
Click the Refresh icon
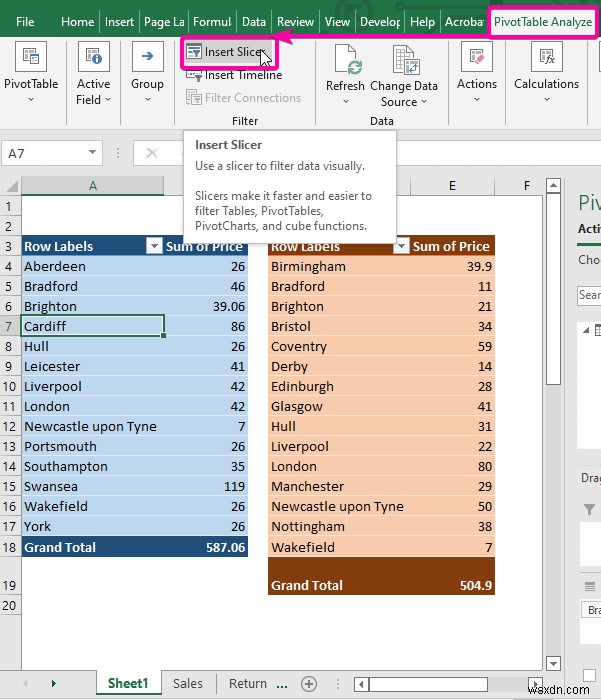click(x=346, y=59)
